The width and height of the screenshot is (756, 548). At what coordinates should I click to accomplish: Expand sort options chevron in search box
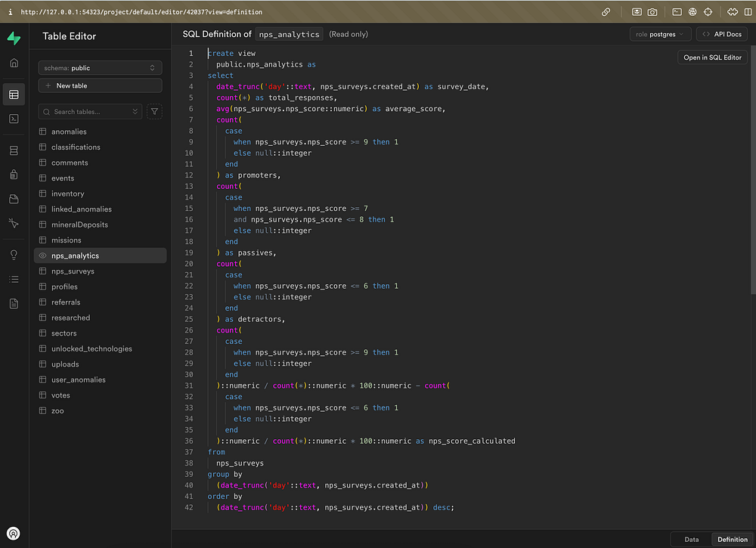pyautogui.click(x=135, y=112)
